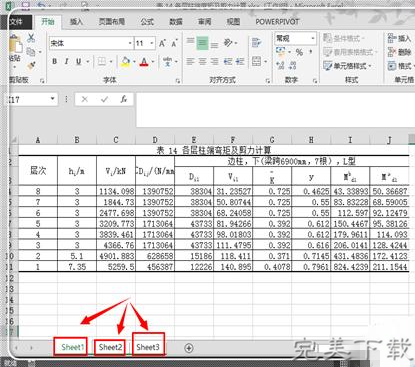415x367 pixels.
Task: Decrease font size with smaller A icon
Action: (174, 43)
